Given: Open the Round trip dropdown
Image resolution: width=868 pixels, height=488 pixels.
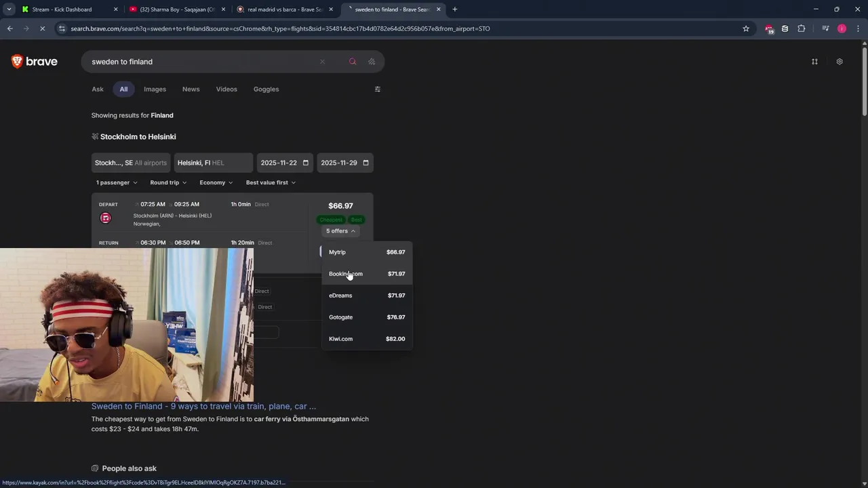Looking at the screenshot, I should pos(168,182).
